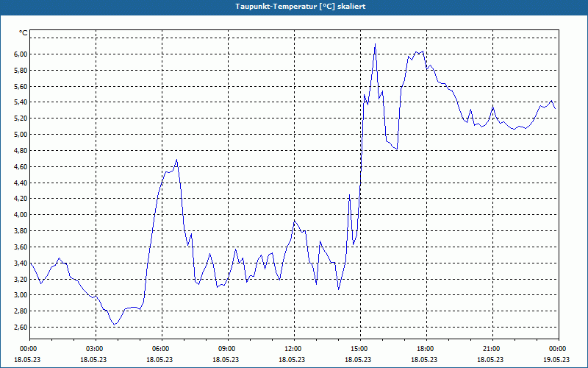Click the 4,00 y-axis label
The image size is (588, 368).
[21, 215]
